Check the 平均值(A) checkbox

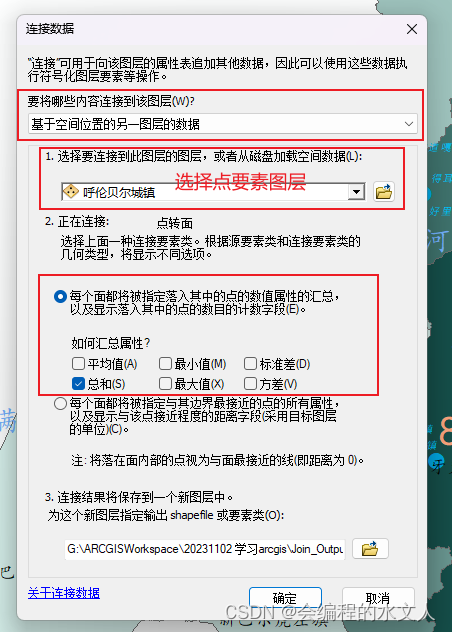click(78, 364)
